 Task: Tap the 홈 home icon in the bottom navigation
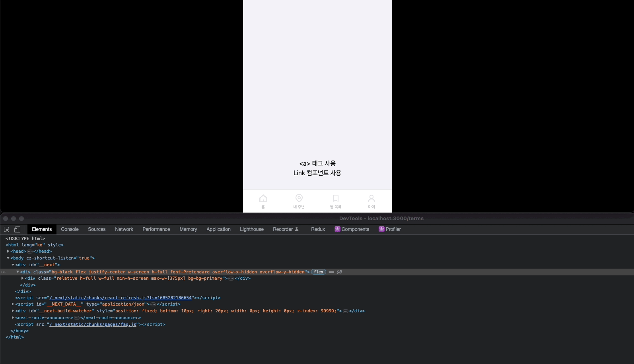pyautogui.click(x=263, y=201)
